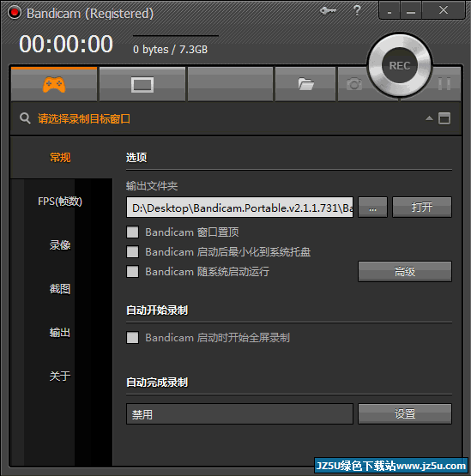Image resolution: width=471 pixels, height=476 pixels.
Task: Select the screen rectangle recording mode tab
Action: pos(142,84)
